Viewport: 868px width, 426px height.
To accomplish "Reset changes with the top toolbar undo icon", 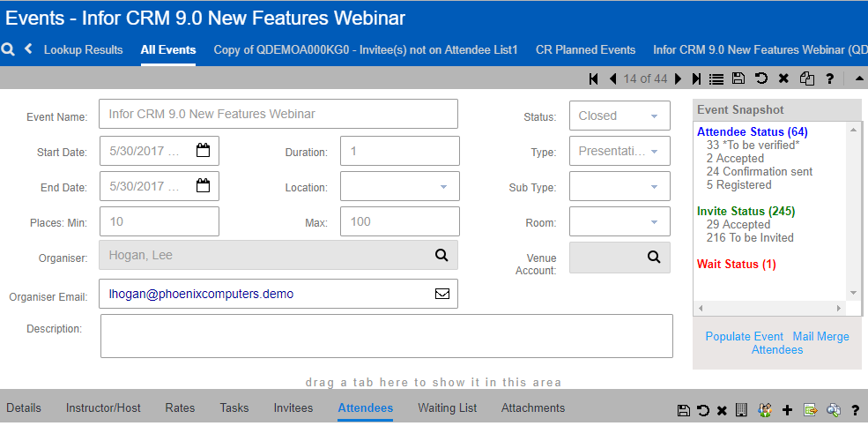I will [x=761, y=78].
